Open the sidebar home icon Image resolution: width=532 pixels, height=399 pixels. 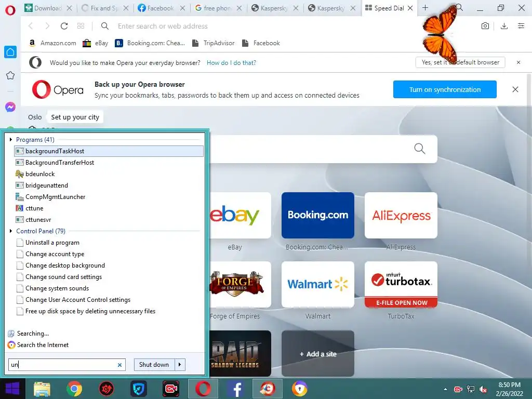pos(10,52)
